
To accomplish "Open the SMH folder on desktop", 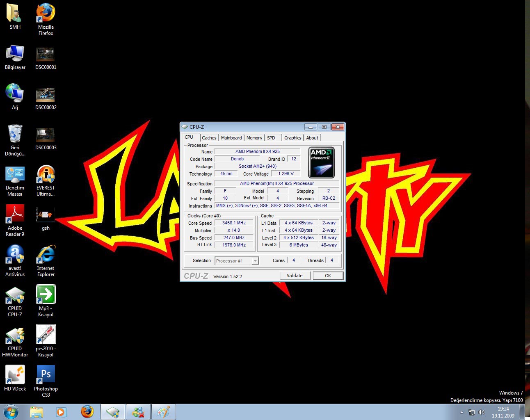I will coord(15,16).
